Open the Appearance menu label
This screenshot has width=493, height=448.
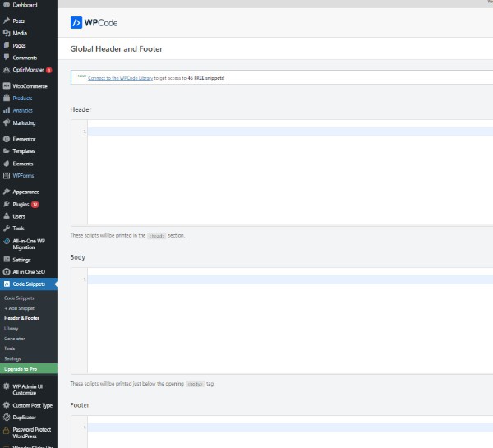(26, 192)
